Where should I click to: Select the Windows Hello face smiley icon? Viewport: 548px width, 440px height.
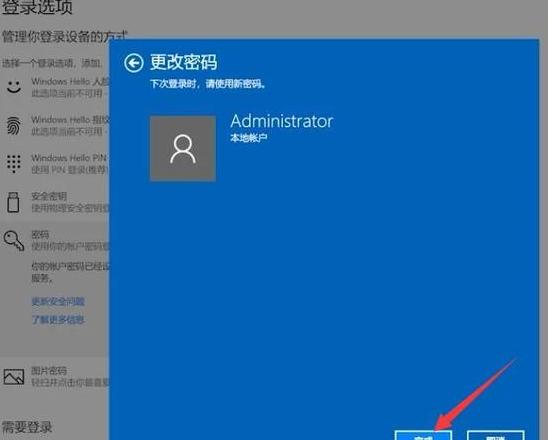point(14,87)
